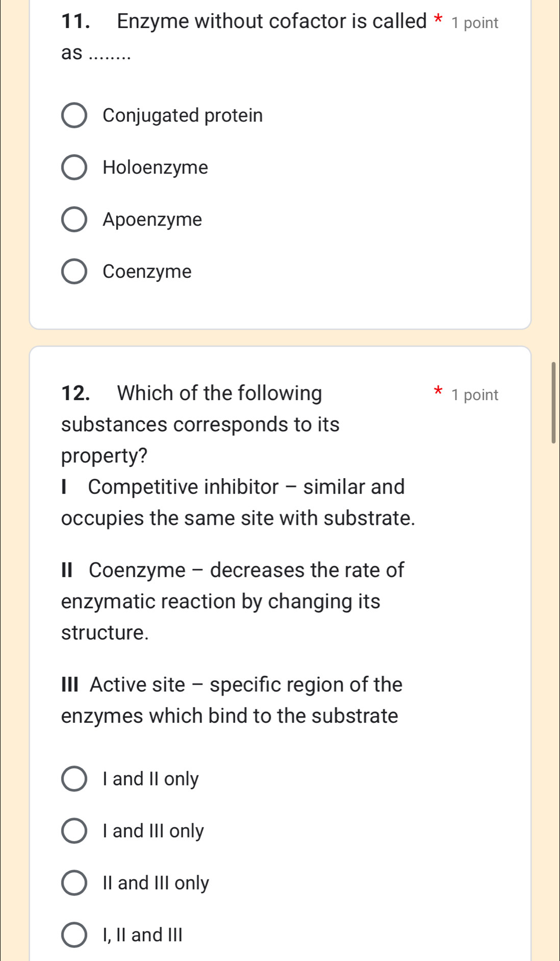Pick 'I, II and III' answer

tap(74, 935)
